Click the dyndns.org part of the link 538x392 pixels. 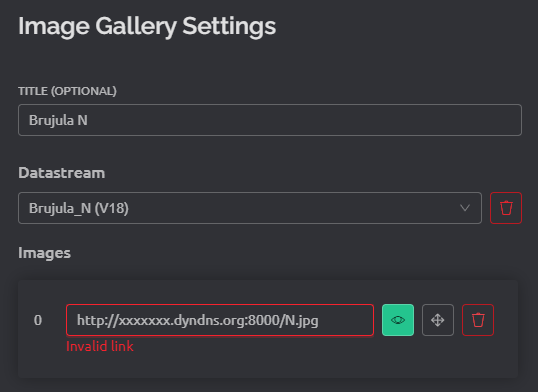[209, 320]
